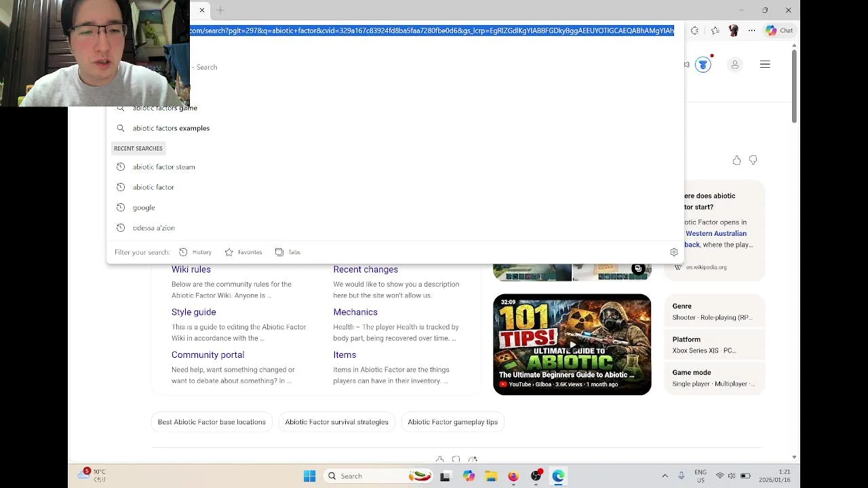The width and height of the screenshot is (868, 488).
Task: Select recent search abiotic factor steam
Action: 395,167
